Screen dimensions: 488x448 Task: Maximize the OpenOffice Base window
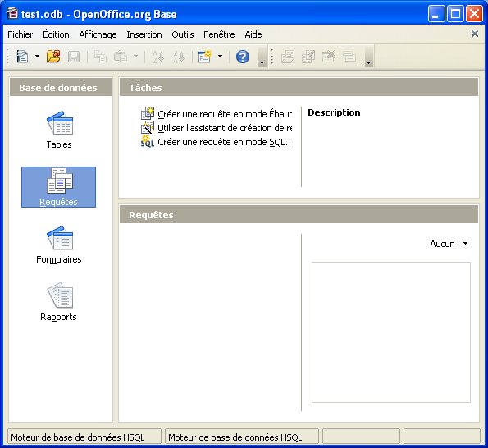point(455,14)
